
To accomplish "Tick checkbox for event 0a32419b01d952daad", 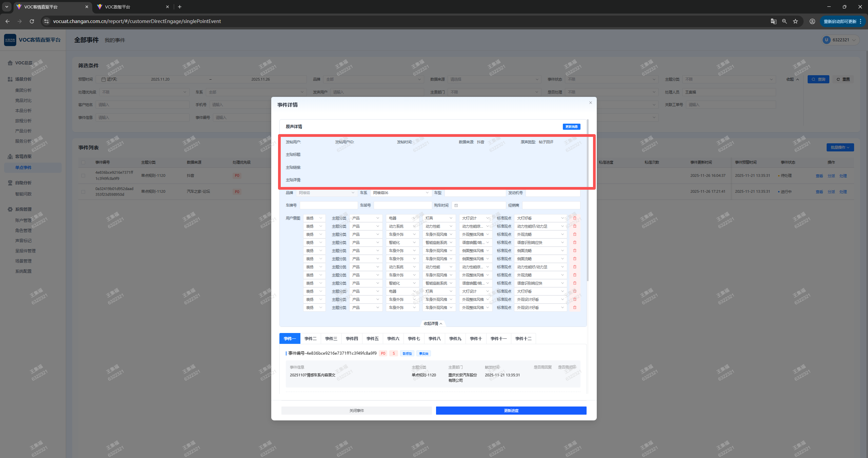I will [83, 192].
